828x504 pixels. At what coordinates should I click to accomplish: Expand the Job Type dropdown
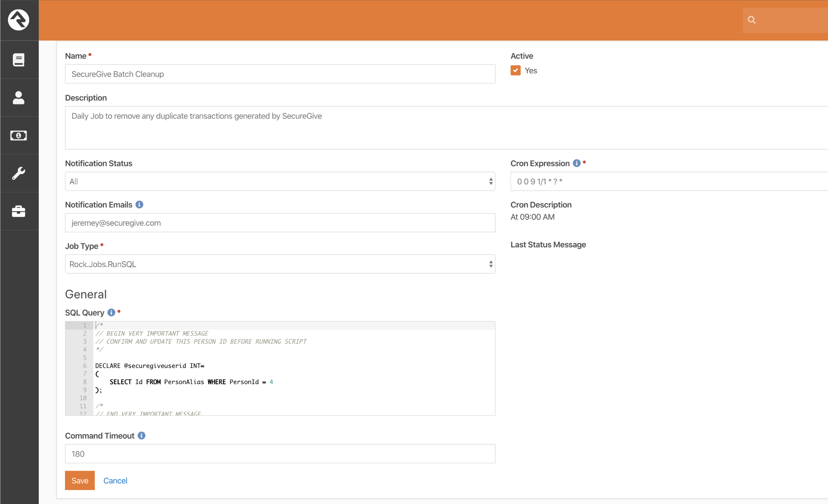(280, 264)
